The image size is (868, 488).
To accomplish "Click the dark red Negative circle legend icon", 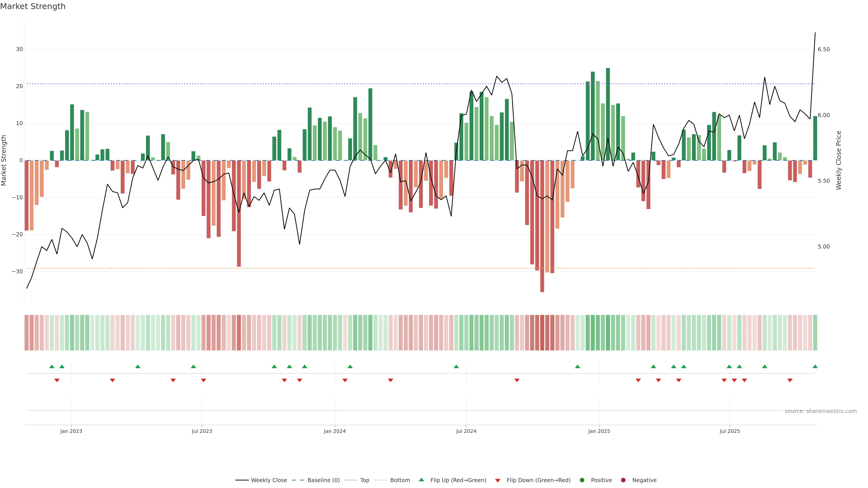I will (x=623, y=480).
